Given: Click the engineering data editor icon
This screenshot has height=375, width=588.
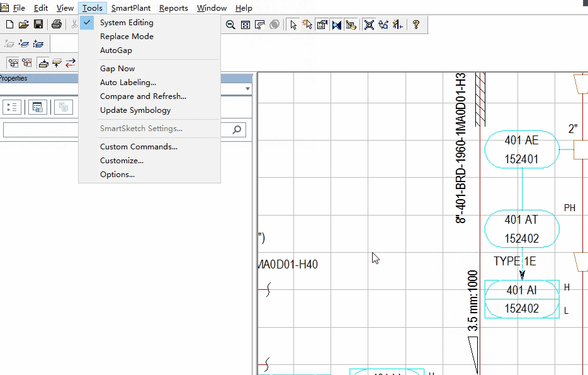Looking at the screenshot, I should click(351, 25).
